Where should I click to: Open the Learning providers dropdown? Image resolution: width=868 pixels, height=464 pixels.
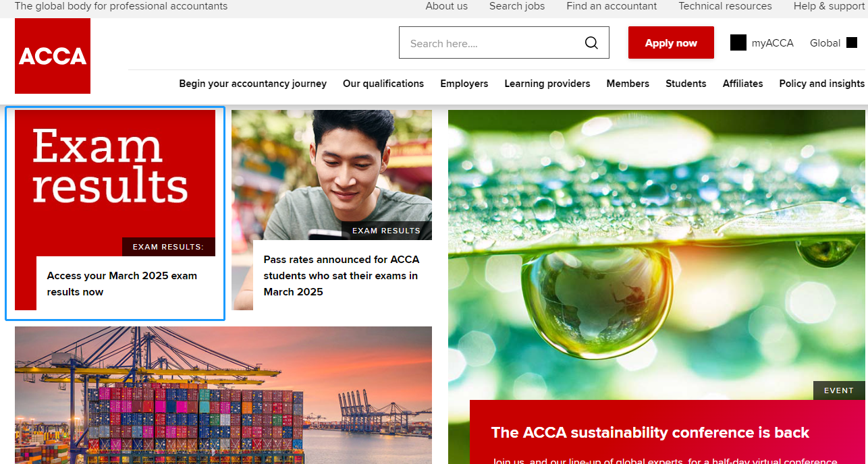click(x=547, y=84)
